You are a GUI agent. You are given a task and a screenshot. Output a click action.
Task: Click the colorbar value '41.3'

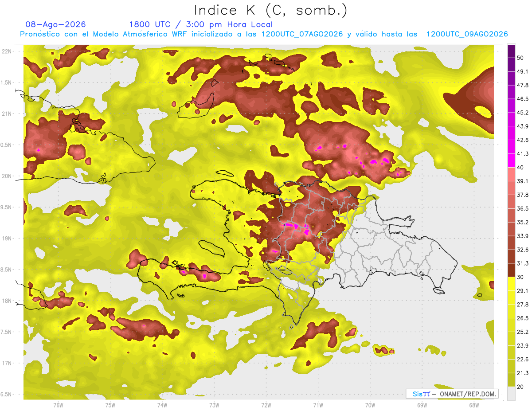523,154
